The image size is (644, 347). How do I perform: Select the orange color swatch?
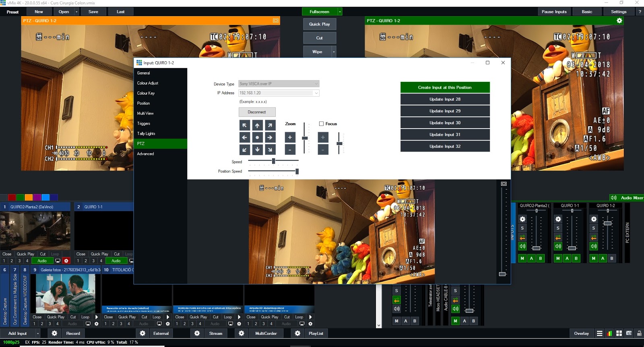point(29,197)
